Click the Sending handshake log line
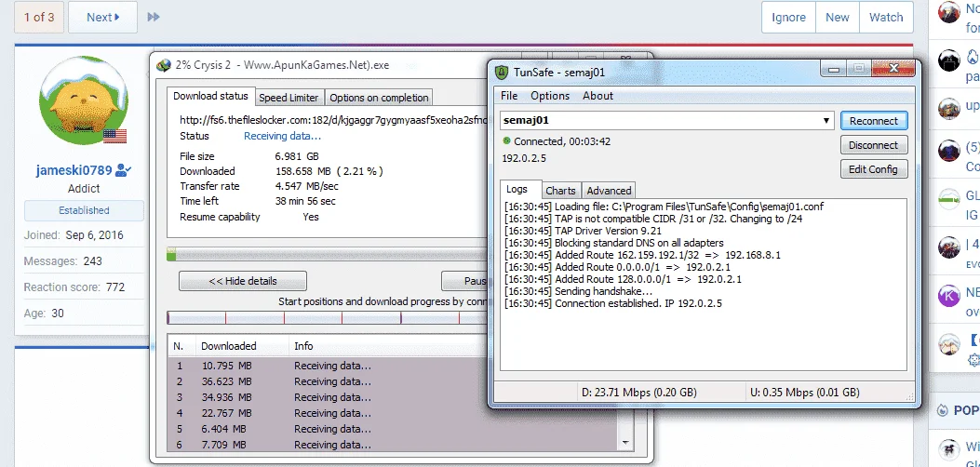The height and width of the screenshot is (467, 980). point(578,291)
